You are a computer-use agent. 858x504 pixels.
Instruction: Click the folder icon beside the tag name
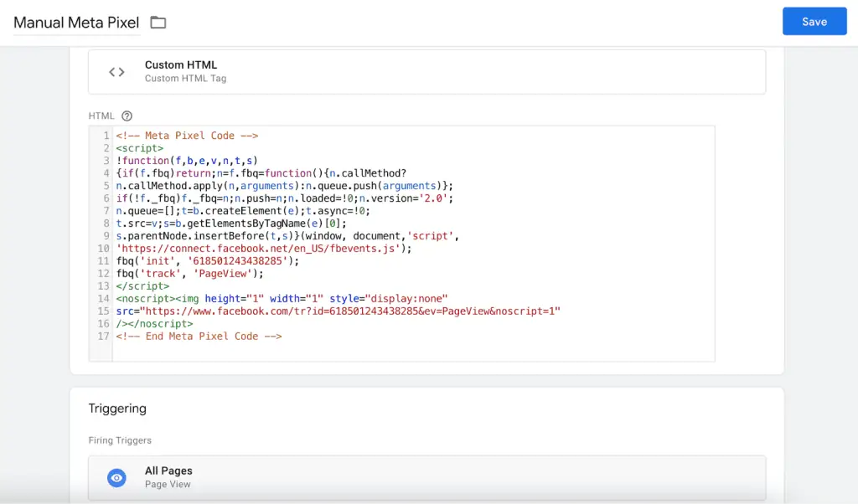coord(158,23)
